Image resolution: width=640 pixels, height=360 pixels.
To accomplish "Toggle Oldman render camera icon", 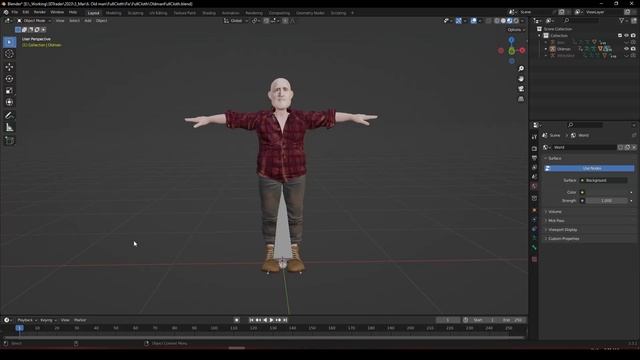I will click(x=633, y=49).
